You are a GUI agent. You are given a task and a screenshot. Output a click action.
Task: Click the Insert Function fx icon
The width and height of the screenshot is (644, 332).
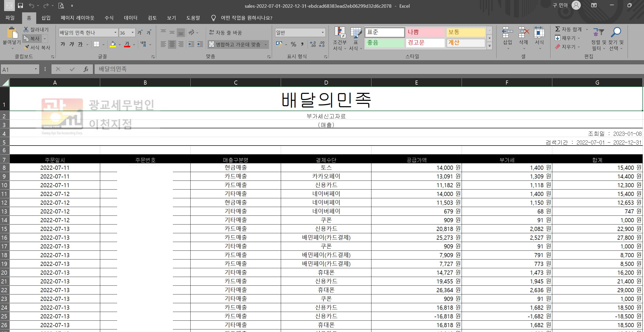86,69
